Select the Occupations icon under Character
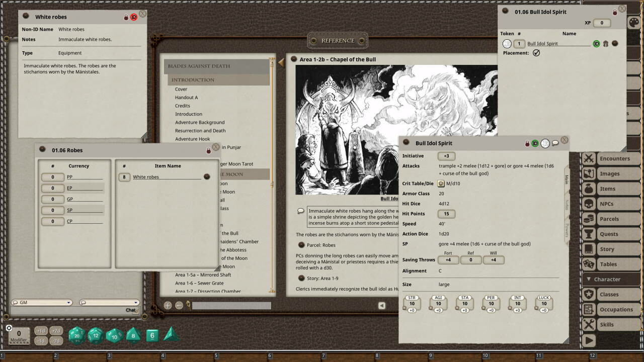644x362 pixels. pyautogui.click(x=589, y=309)
